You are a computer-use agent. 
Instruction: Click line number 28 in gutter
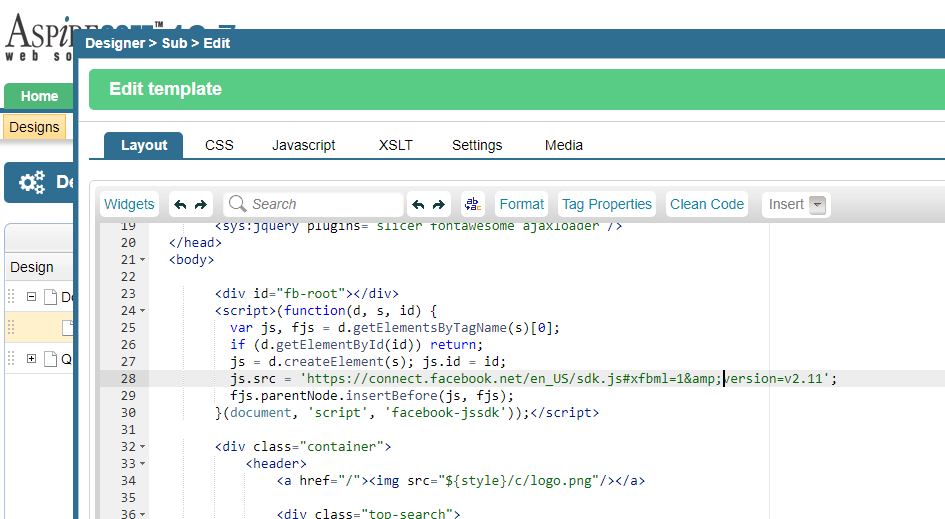(x=128, y=379)
